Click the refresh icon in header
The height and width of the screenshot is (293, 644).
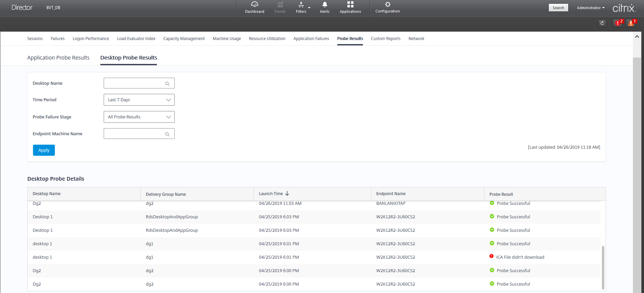(x=602, y=23)
